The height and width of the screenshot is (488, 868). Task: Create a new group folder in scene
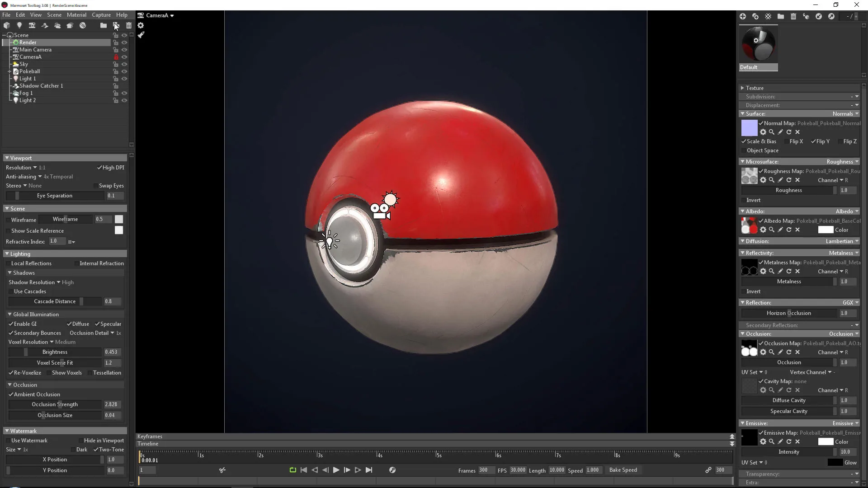click(x=104, y=25)
